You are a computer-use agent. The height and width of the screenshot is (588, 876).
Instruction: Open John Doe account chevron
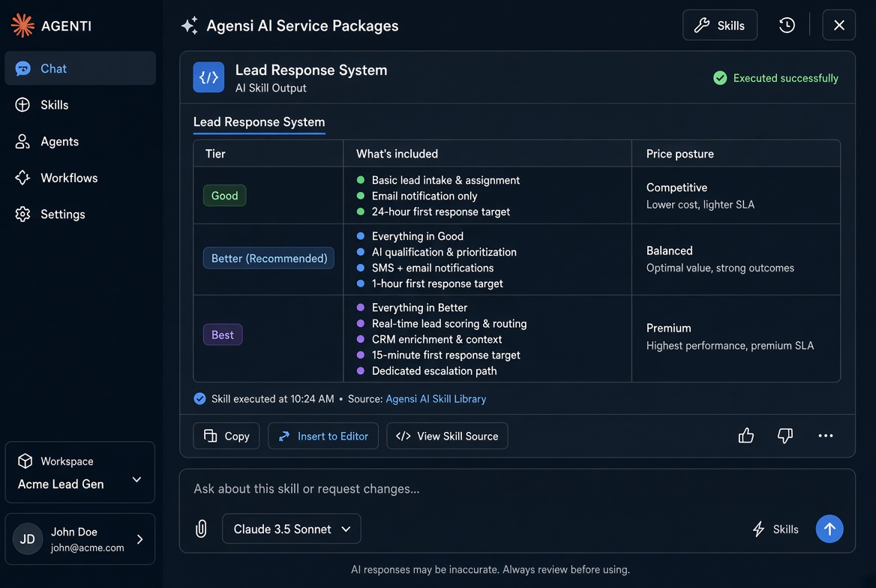(139, 539)
